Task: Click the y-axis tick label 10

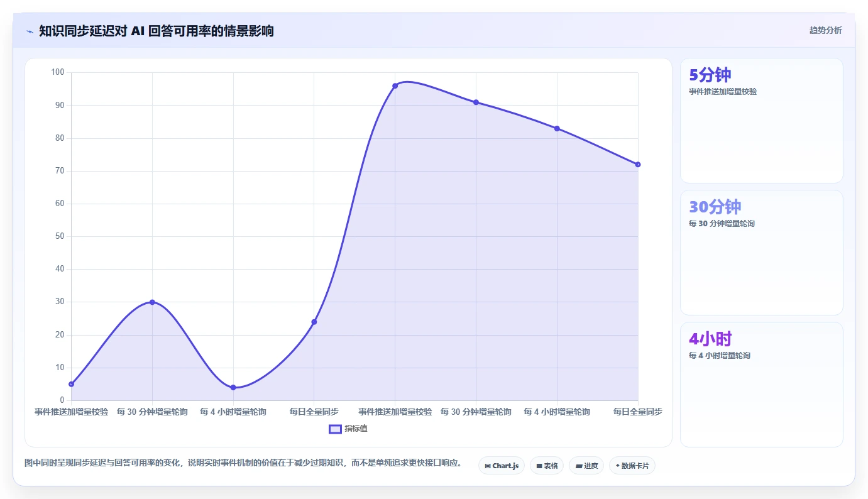Action: tap(60, 368)
